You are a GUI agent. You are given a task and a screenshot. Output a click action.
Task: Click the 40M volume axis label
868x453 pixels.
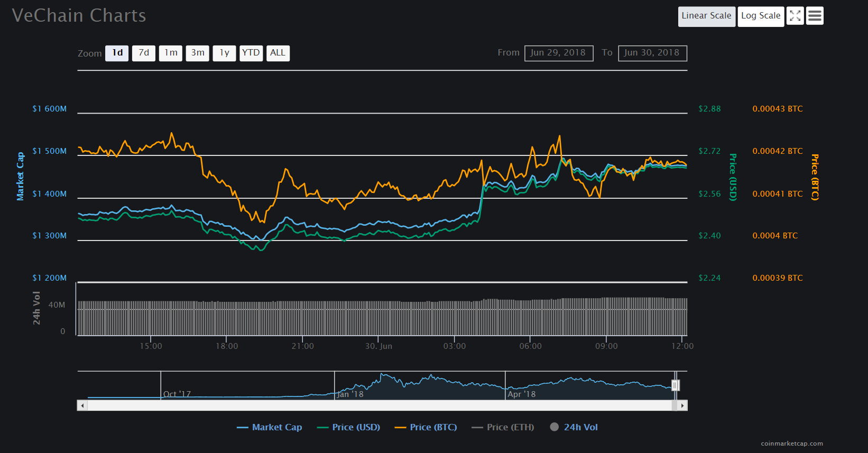57,305
